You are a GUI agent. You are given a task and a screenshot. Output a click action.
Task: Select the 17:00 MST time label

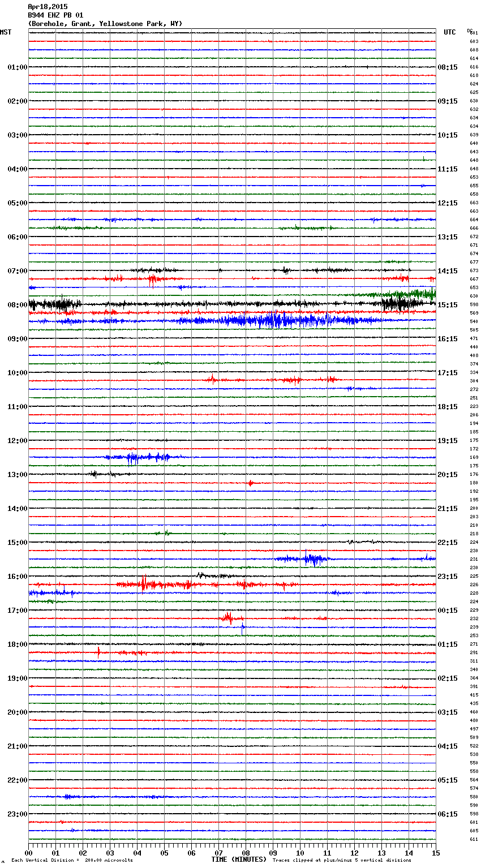click(x=18, y=611)
